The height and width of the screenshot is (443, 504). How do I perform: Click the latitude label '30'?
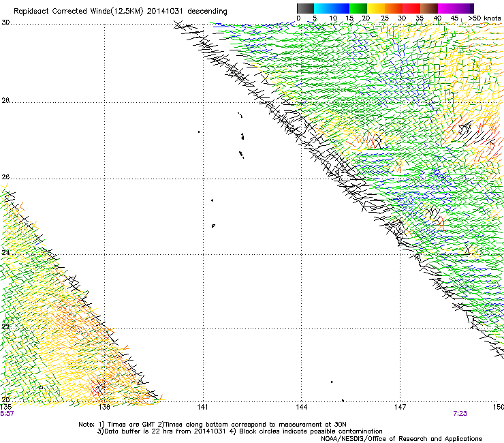[x=5, y=22]
